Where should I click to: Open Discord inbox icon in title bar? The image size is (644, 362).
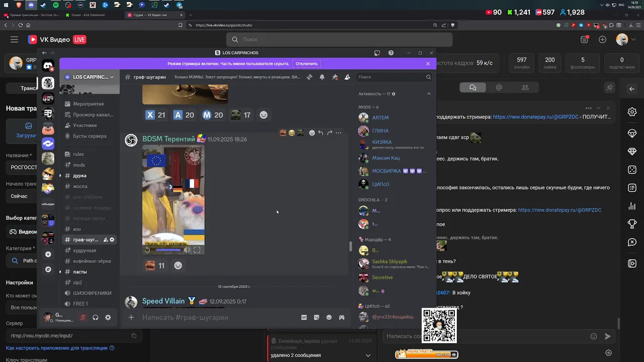coord(377,53)
